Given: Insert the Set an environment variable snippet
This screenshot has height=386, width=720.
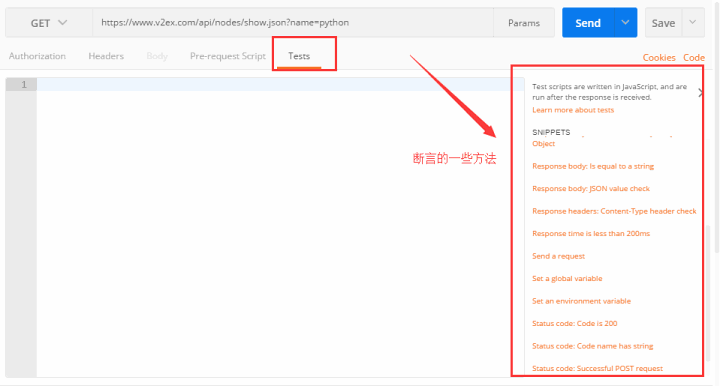Looking at the screenshot, I should tap(581, 301).
